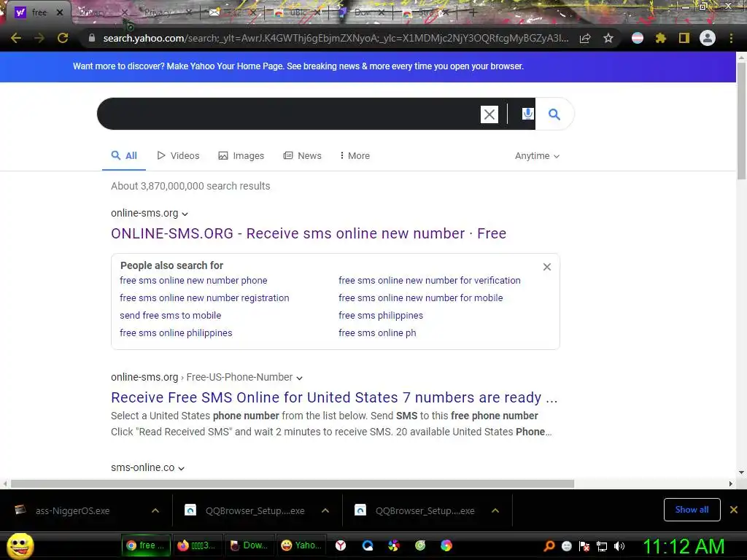Select the All results tab
This screenshot has height=560, width=747.
click(124, 156)
